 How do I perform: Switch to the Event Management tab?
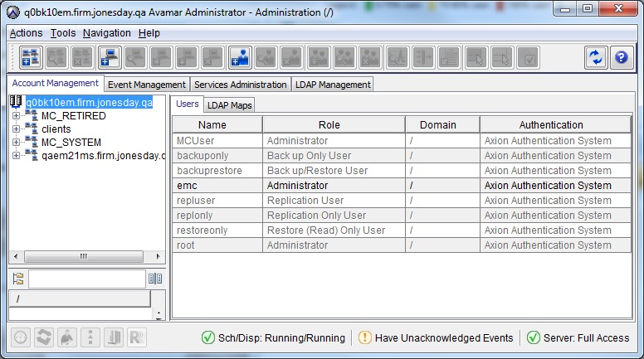pos(147,85)
